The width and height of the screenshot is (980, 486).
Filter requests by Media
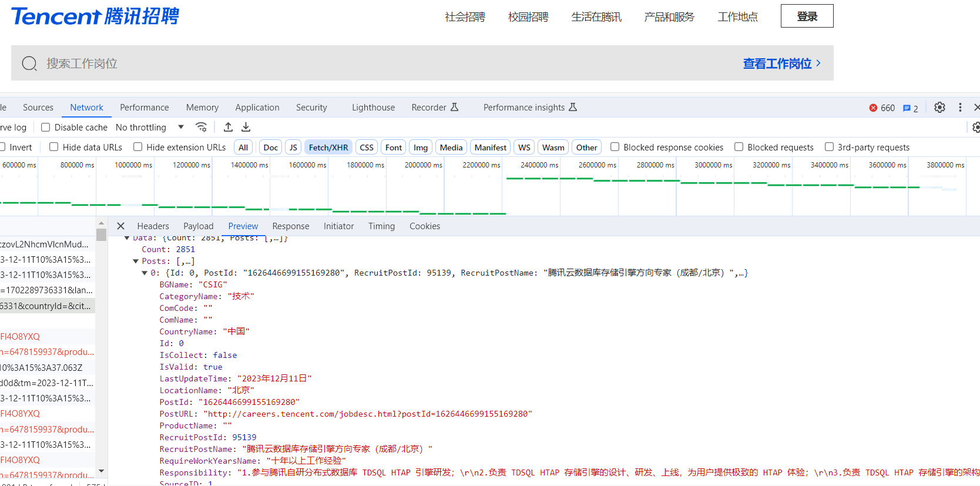(451, 148)
